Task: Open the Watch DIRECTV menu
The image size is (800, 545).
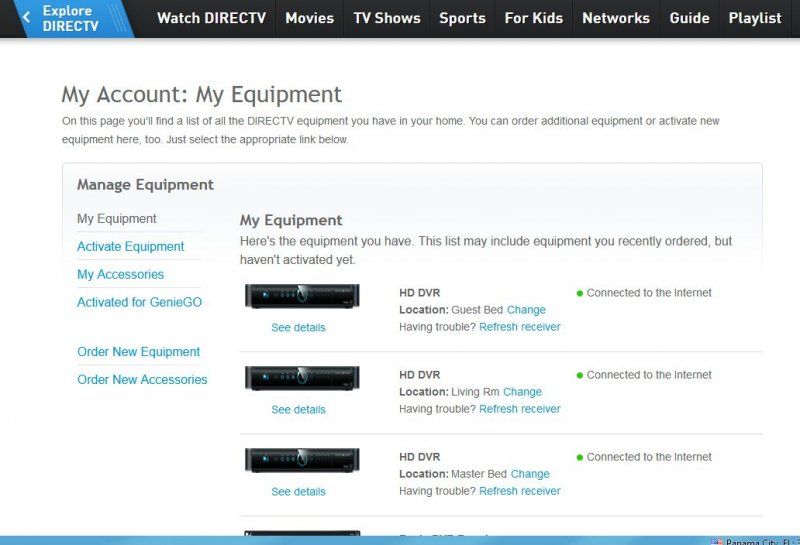Action: (x=211, y=18)
